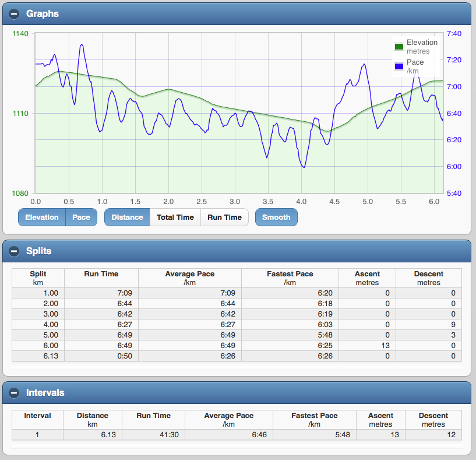Collapse the Intervals panel with minus icon
Image resolution: width=476 pixels, height=460 pixels.
pyautogui.click(x=14, y=393)
